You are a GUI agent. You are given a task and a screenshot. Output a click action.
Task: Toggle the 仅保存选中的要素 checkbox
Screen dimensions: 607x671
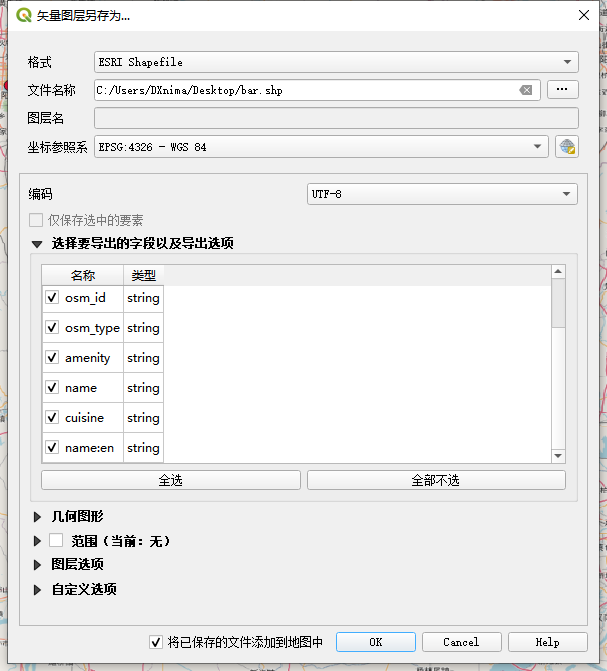tap(36, 220)
